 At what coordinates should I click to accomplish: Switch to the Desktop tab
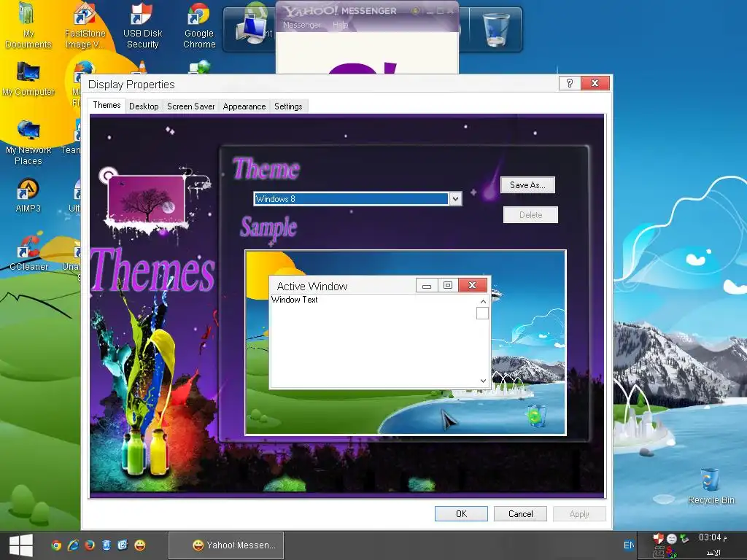click(x=144, y=106)
